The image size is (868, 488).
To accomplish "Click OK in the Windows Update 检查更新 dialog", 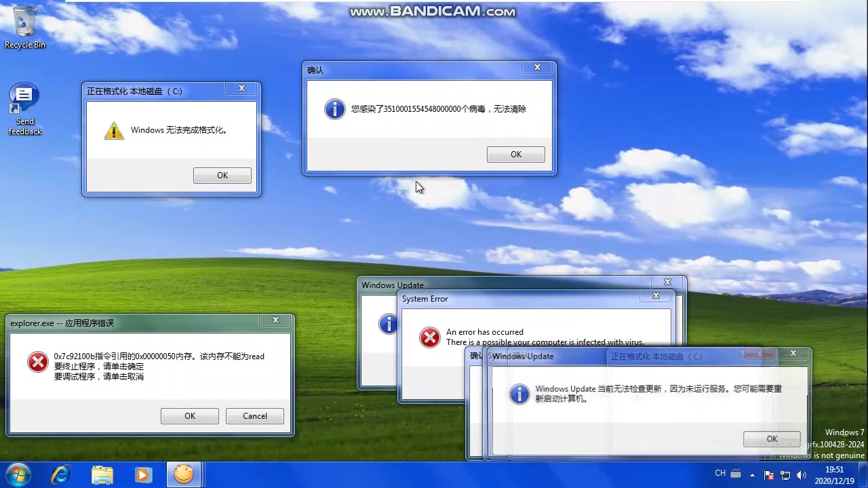I will point(772,439).
